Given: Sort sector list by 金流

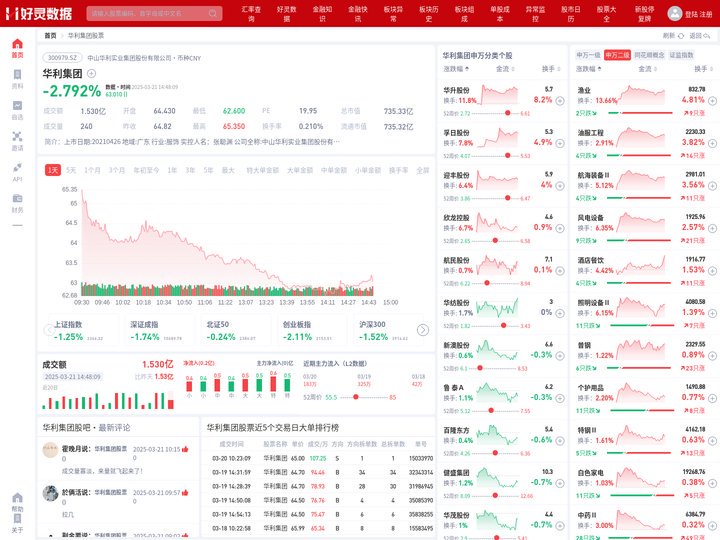Looking at the screenshot, I should pos(647,69).
